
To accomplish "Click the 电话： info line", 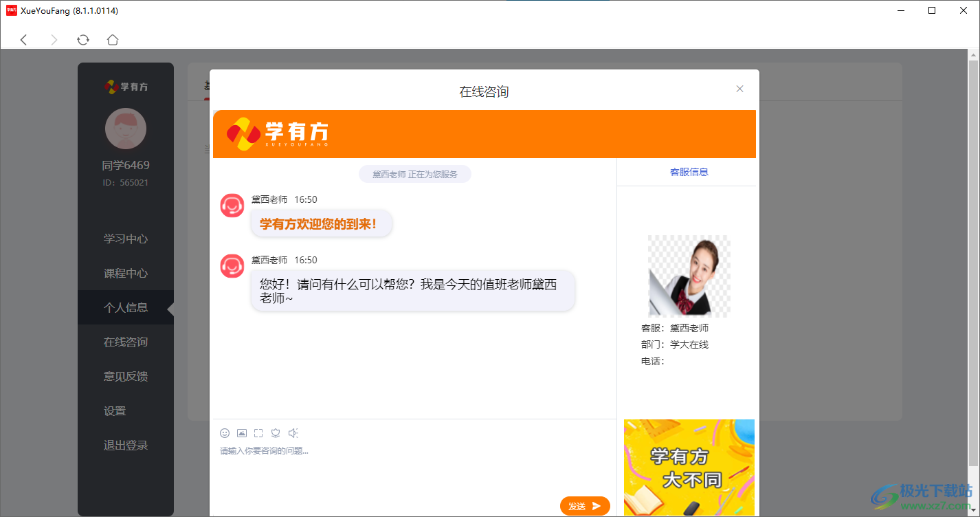I will [653, 361].
